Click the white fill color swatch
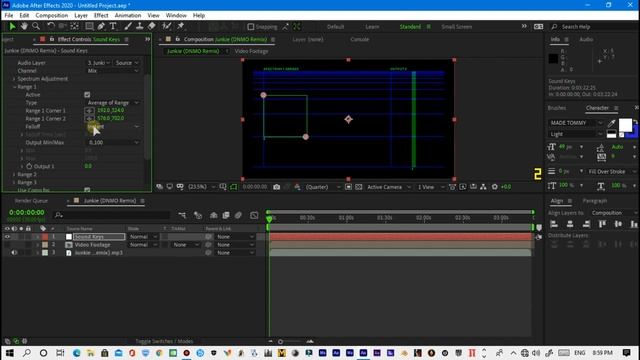Image resolution: width=640 pixels, height=360 pixels. (625, 125)
